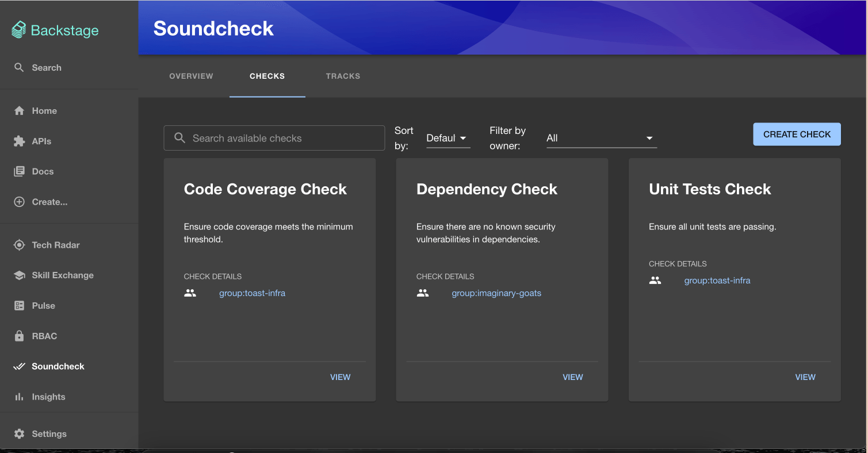Click the Settings gear icon
Viewport: 868px width, 453px height.
coord(19,434)
